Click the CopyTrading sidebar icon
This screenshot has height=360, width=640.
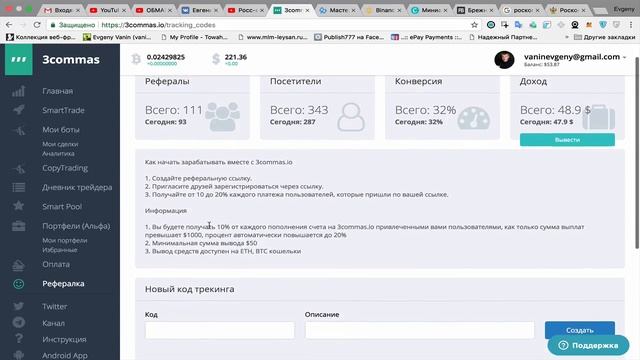tap(18, 168)
